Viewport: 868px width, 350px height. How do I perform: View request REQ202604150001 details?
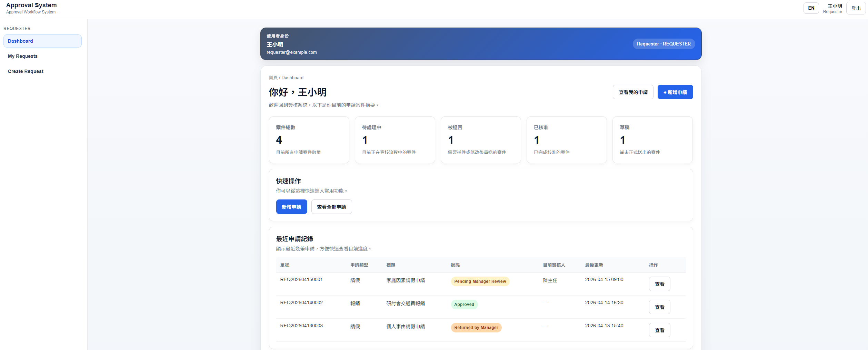(x=659, y=284)
